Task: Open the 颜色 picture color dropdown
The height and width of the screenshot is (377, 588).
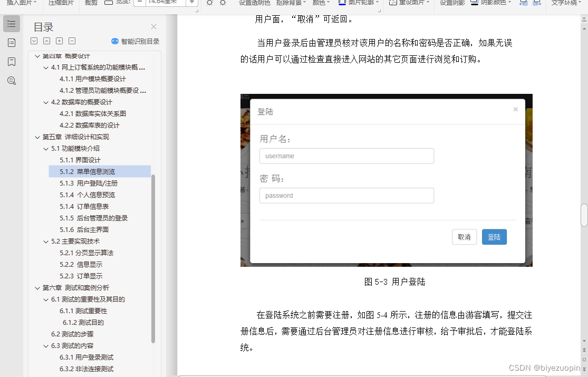Action: (321, 3)
